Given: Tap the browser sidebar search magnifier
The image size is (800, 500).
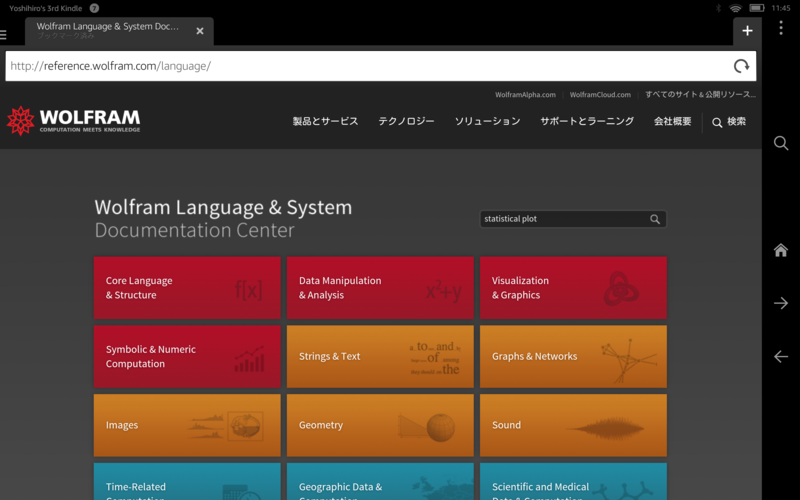Looking at the screenshot, I should 781,143.
